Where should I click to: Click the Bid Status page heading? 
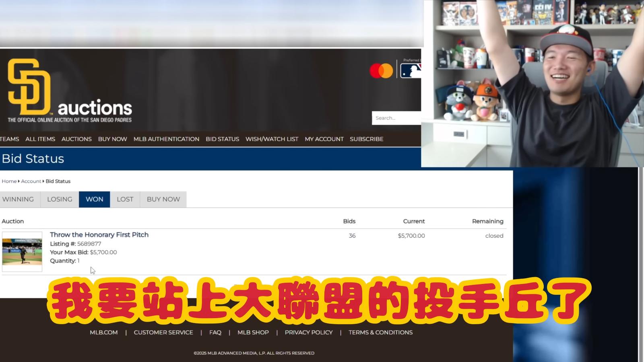pos(33,158)
